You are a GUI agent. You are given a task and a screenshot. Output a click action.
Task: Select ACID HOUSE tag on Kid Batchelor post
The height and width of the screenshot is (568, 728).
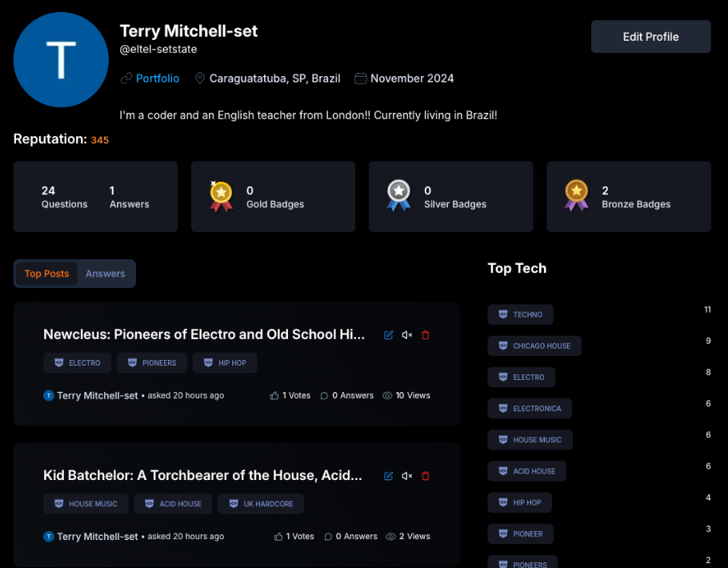click(173, 503)
